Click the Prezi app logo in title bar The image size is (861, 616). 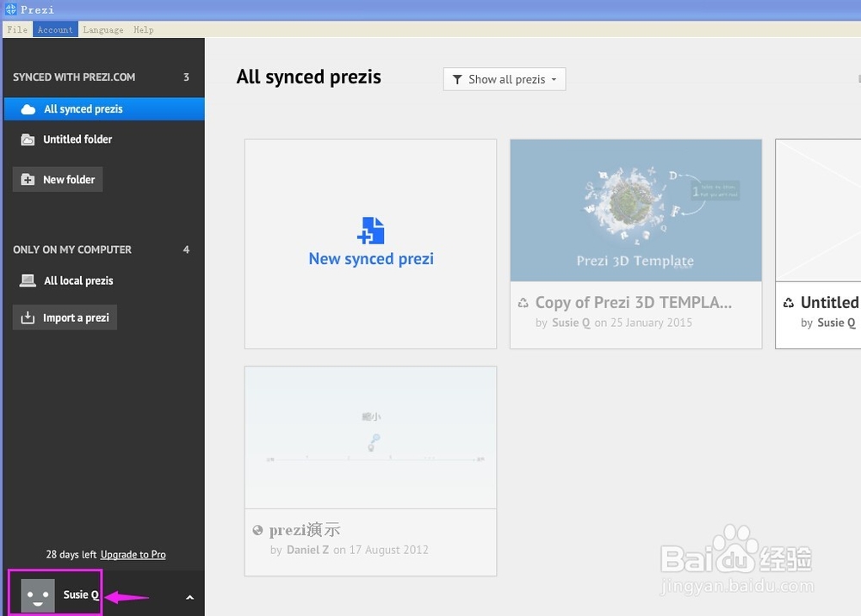point(10,9)
